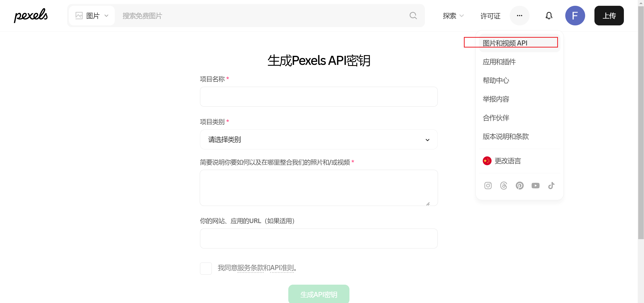Open the 服务条款 terms link
The width and height of the screenshot is (644, 303).
(x=250, y=268)
